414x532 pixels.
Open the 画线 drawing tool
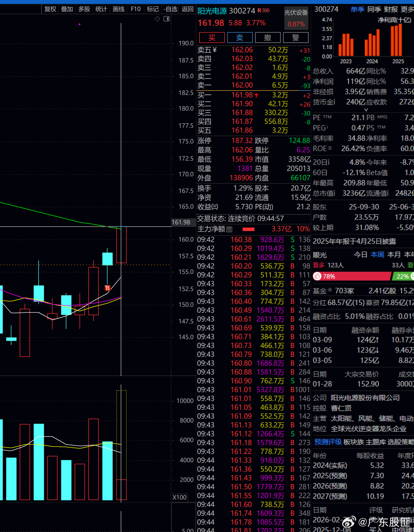[x=118, y=9]
